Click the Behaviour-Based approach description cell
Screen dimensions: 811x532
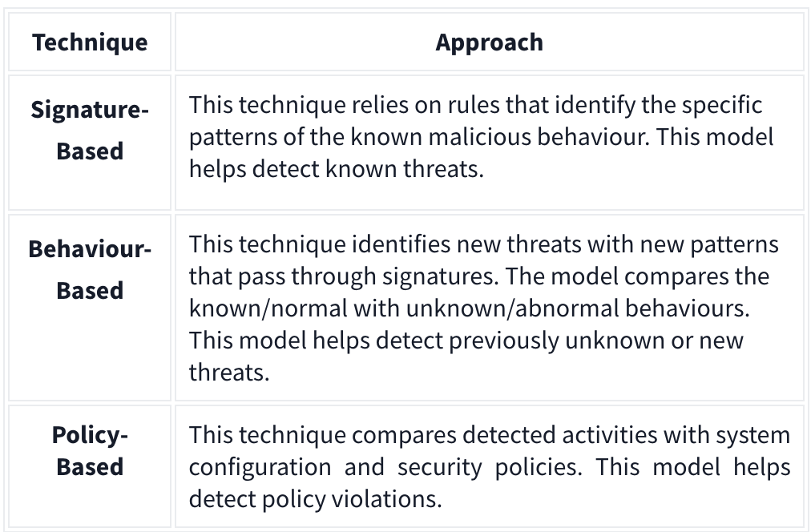click(490, 308)
